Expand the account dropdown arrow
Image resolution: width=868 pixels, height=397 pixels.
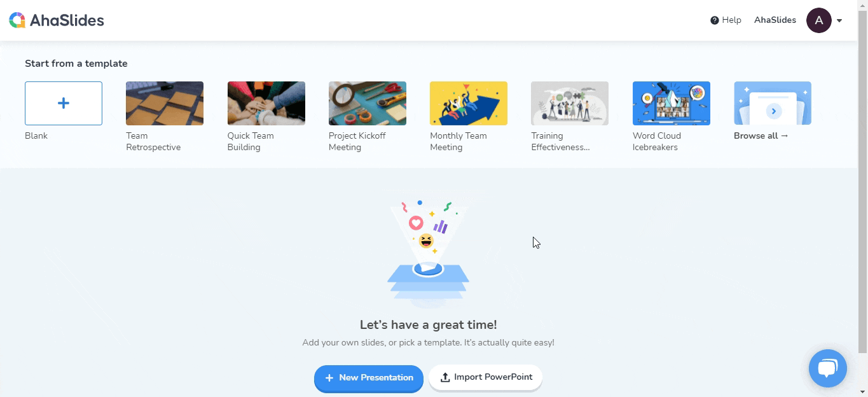coord(839,20)
